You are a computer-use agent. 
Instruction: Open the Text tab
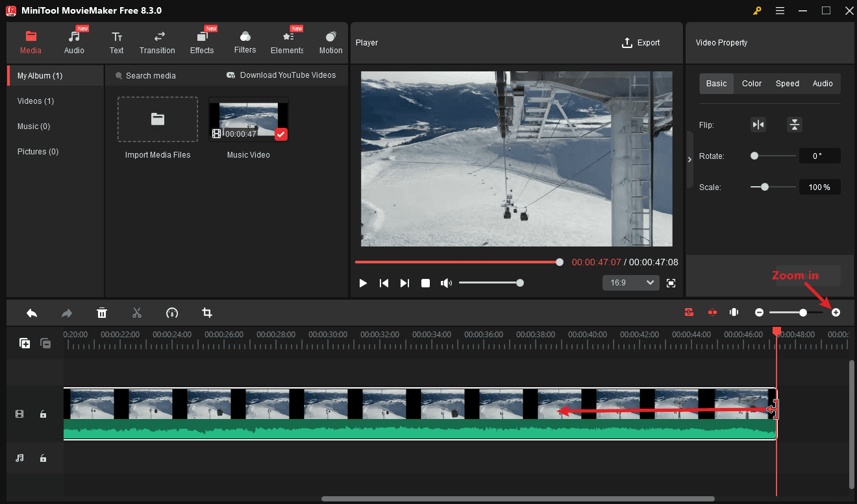tap(116, 43)
